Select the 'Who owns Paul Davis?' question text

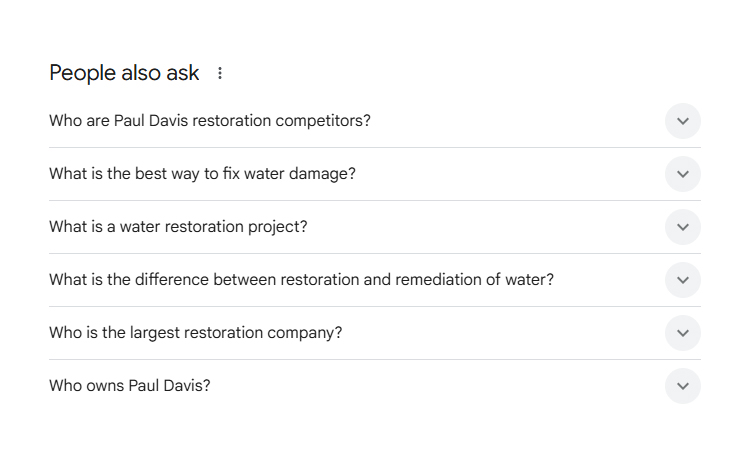pyautogui.click(x=130, y=386)
